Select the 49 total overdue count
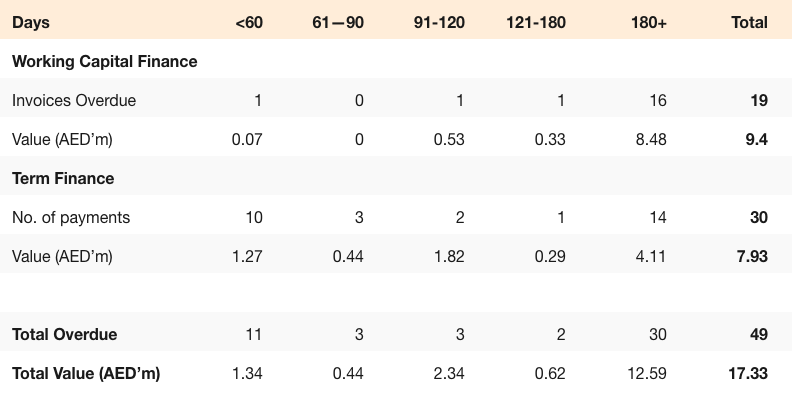This screenshot has height=393, width=792. [759, 334]
